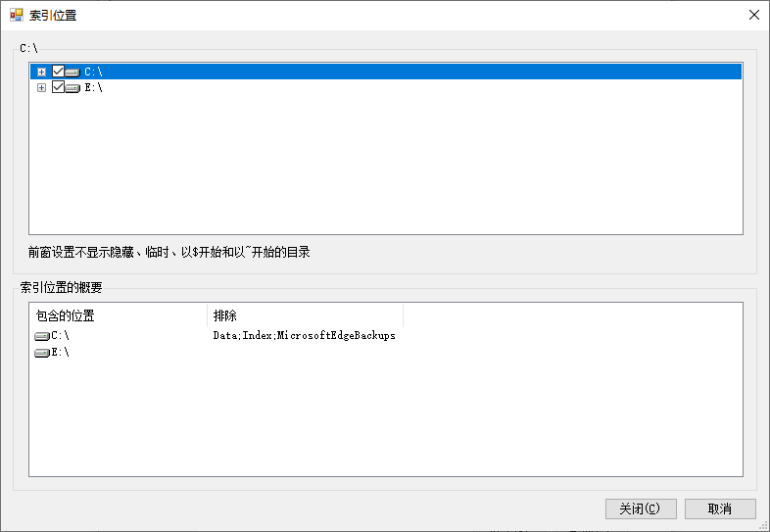Expand the C:\ drive tree node
This screenshot has height=532, width=770.
(x=41, y=72)
